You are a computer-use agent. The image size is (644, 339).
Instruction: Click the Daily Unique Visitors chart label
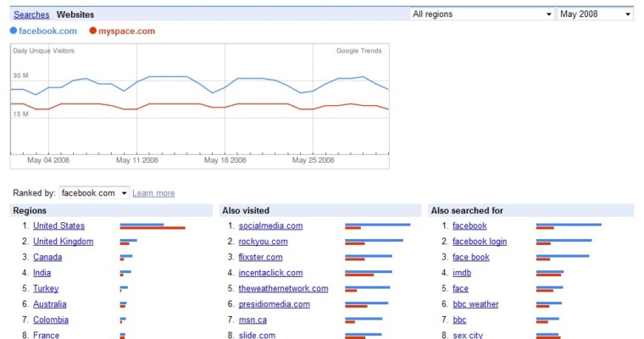[x=43, y=51]
